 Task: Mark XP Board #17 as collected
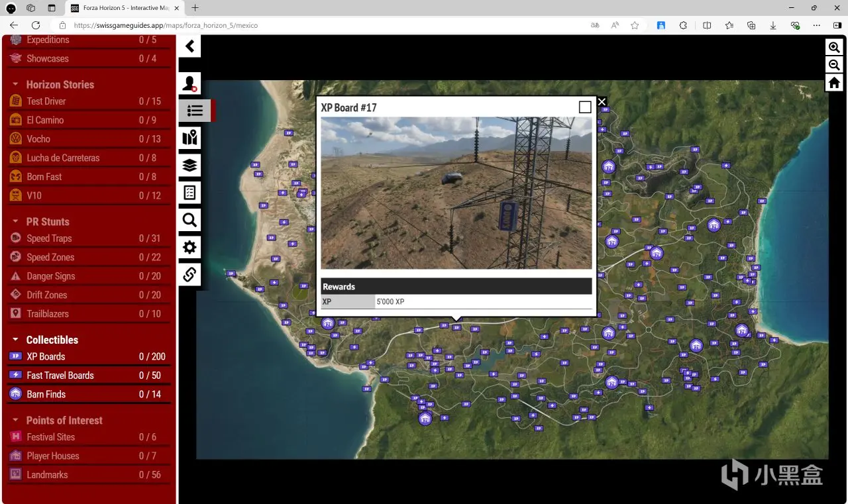coord(585,107)
